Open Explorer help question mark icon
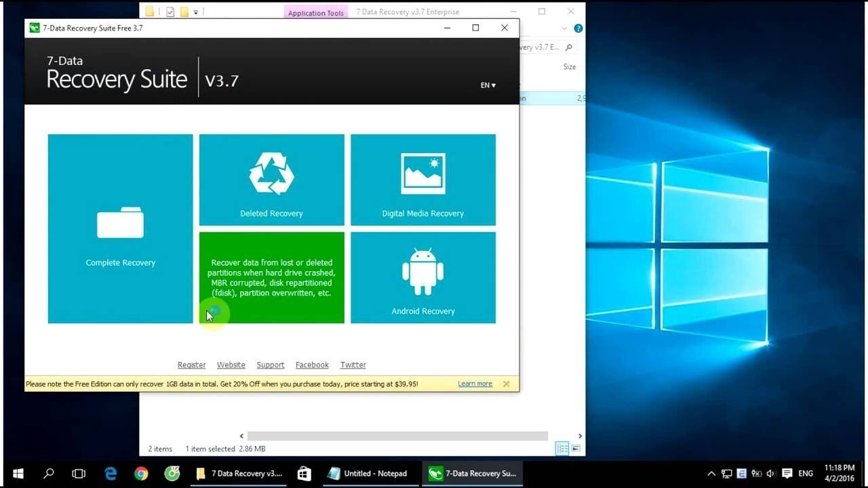 tap(578, 28)
